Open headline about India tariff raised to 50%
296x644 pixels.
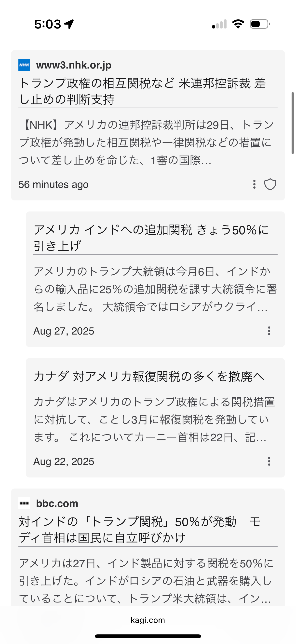pyautogui.click(x=151, y=238)
